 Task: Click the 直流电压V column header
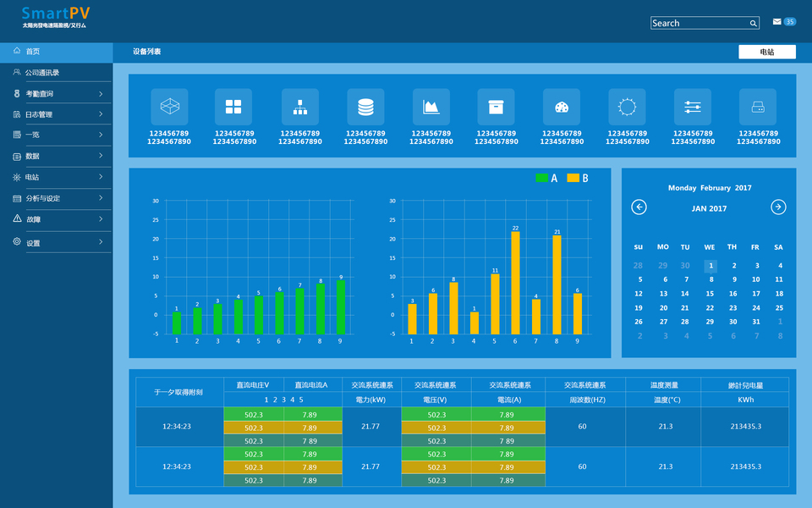(x=253, y=385)
